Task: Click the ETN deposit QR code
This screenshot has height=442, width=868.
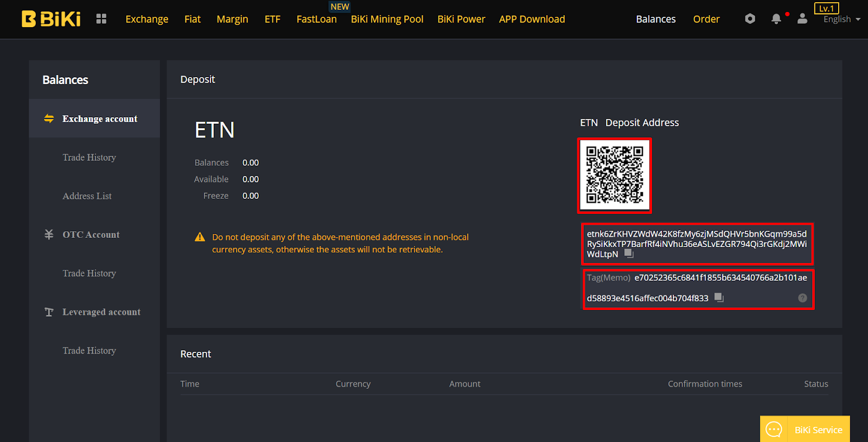Action: (x=615, y=175)
